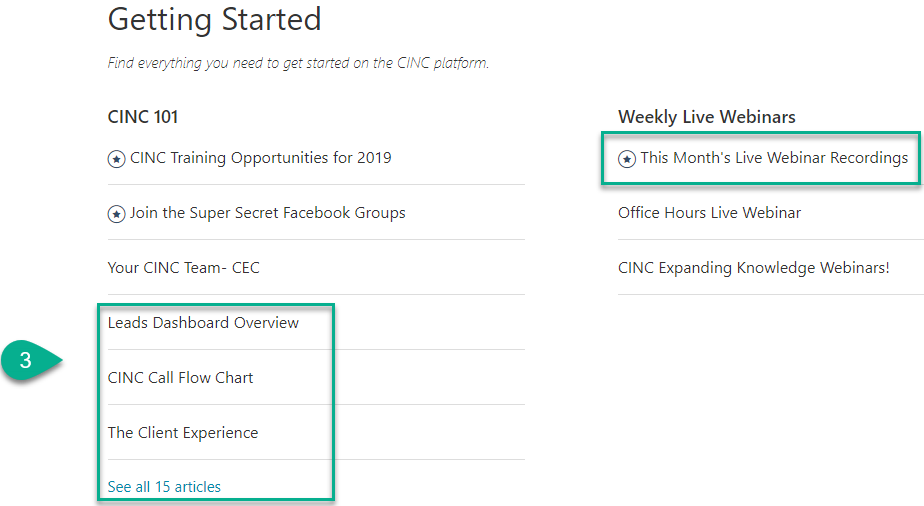Image resolution: width=924 pixels, height=506 pixels.
Task: Click the star icon beside CINC Training Opportunities
Action: tap(116, 159)
